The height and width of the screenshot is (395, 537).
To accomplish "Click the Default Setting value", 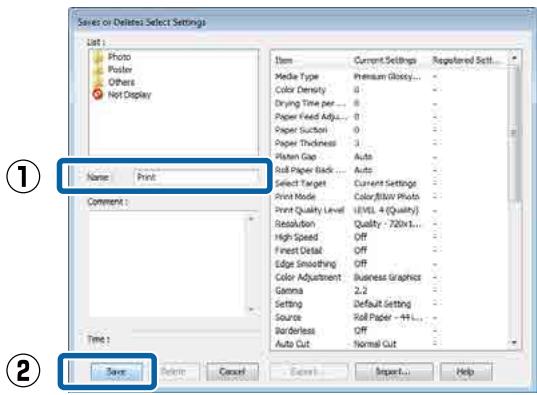I will click(x=383, y=304).
